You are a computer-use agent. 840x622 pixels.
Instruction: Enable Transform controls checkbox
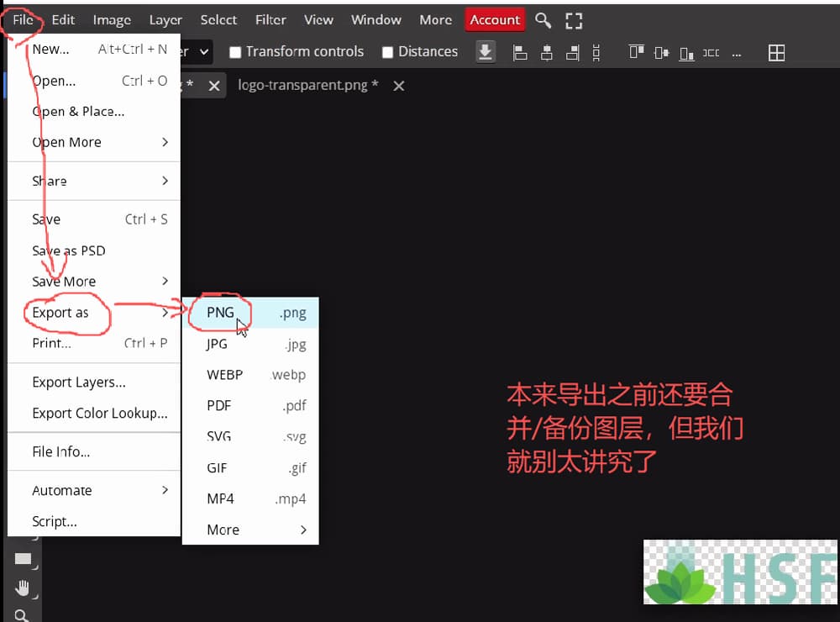(234, 52)
